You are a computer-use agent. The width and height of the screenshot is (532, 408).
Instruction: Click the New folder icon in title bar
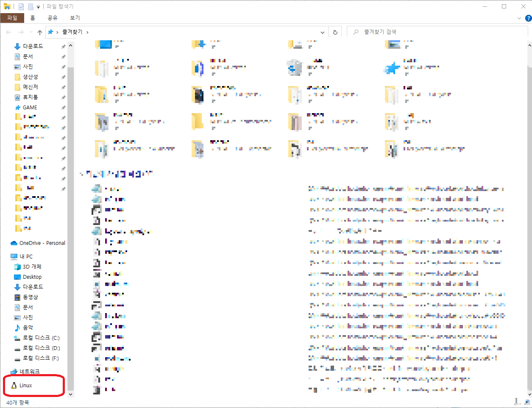click(31, 6)
